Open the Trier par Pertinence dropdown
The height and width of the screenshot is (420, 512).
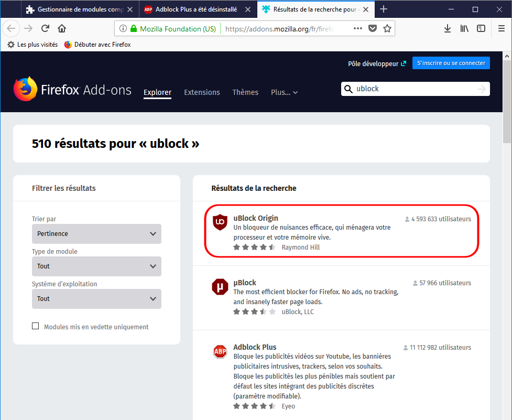point(96,234)
